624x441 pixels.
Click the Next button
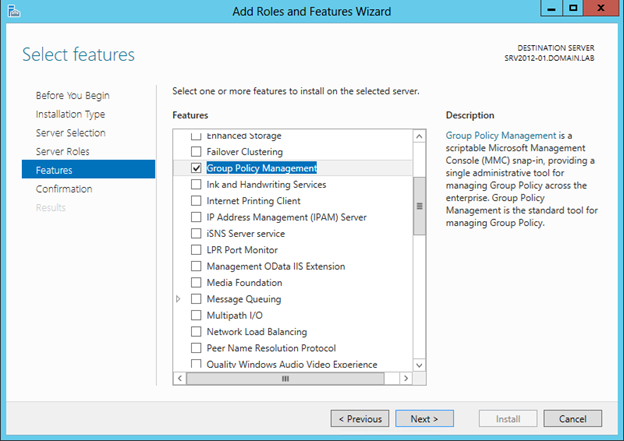point(424,419)
